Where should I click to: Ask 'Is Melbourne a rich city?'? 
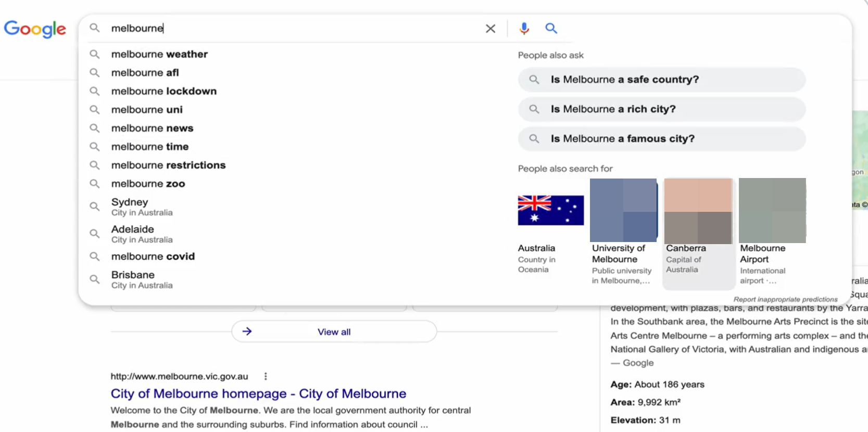662,109
